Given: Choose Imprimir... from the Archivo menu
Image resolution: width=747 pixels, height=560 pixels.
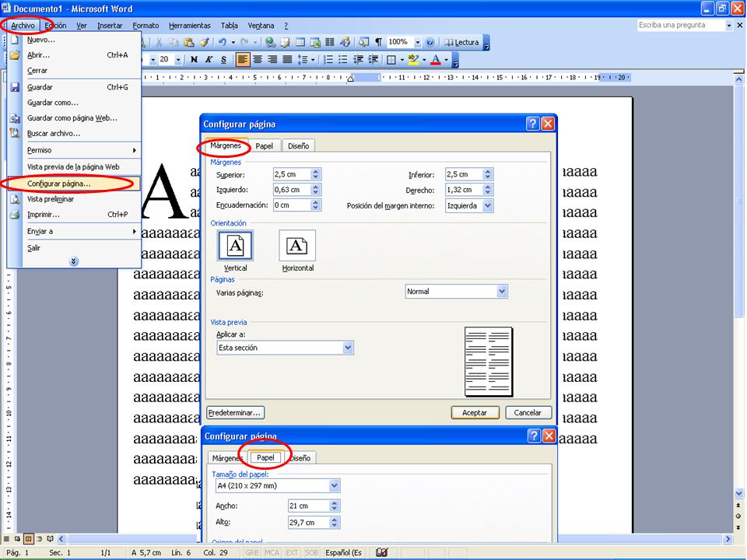Looking at the screenshot, I should [x=75, y=215].
